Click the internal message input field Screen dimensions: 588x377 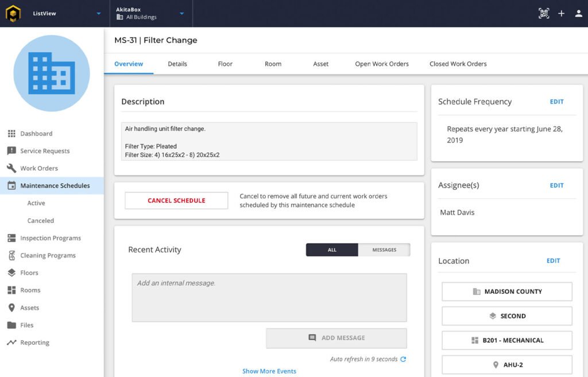pyautogui.click(x=269, y=297)
